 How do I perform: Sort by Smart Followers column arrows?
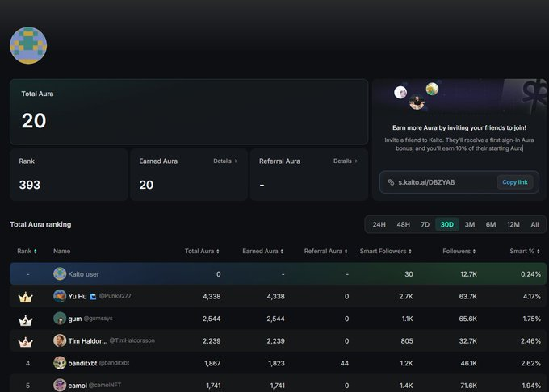(410, 252)
